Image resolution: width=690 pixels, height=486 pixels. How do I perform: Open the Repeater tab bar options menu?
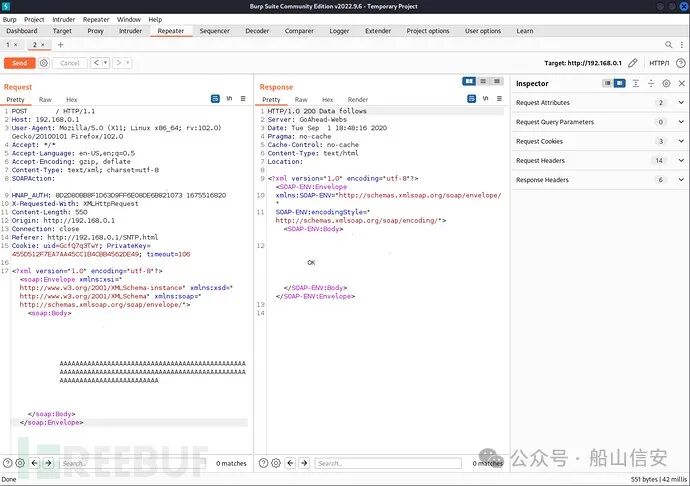click(682, 44)
